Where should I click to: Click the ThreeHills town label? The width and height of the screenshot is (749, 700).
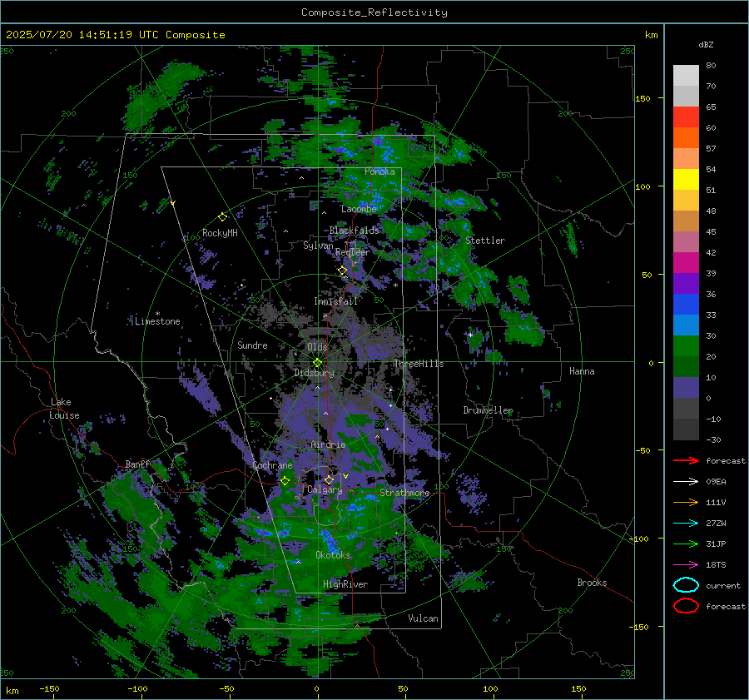(419, 364)
